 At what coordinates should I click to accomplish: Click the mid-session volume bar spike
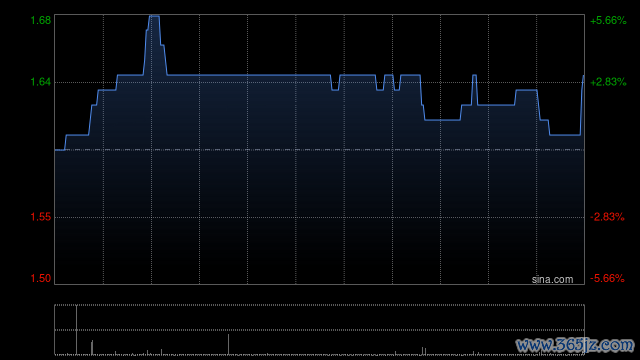[x=228, y=344]
